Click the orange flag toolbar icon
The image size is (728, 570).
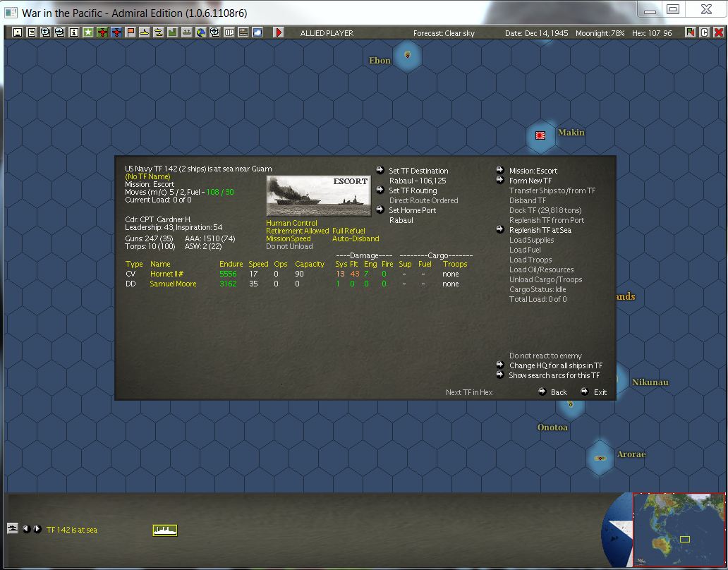pos(131,32)
